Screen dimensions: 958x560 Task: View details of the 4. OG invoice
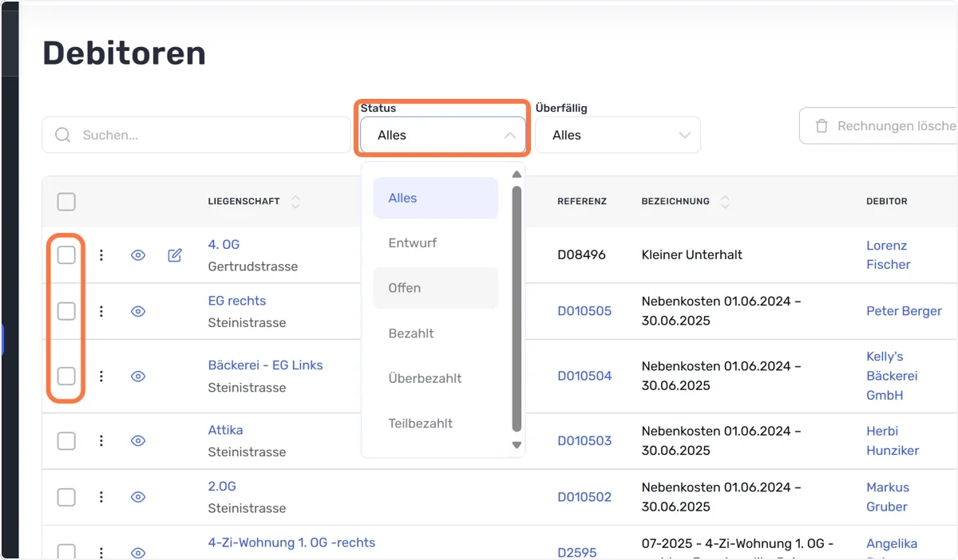tap(138, 255)
